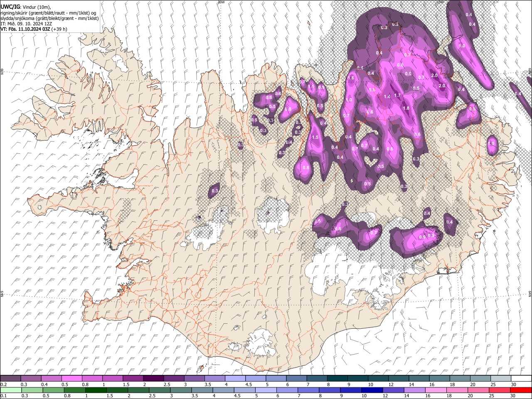Click the pale lavender 4–4.5 snow legend swatch
Image resolution: width=532 pixels, height=399 pixels.
tap(235, 378)
